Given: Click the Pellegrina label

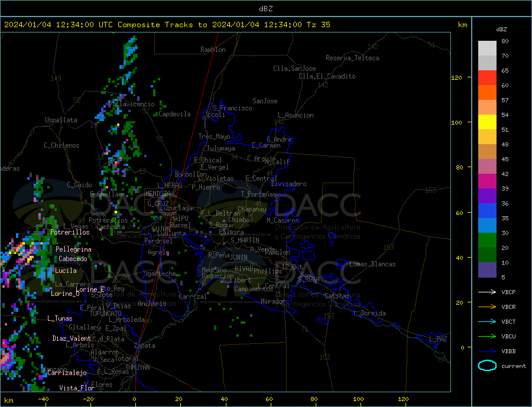Looking at the screenshot, I should [x=74, y=250].
